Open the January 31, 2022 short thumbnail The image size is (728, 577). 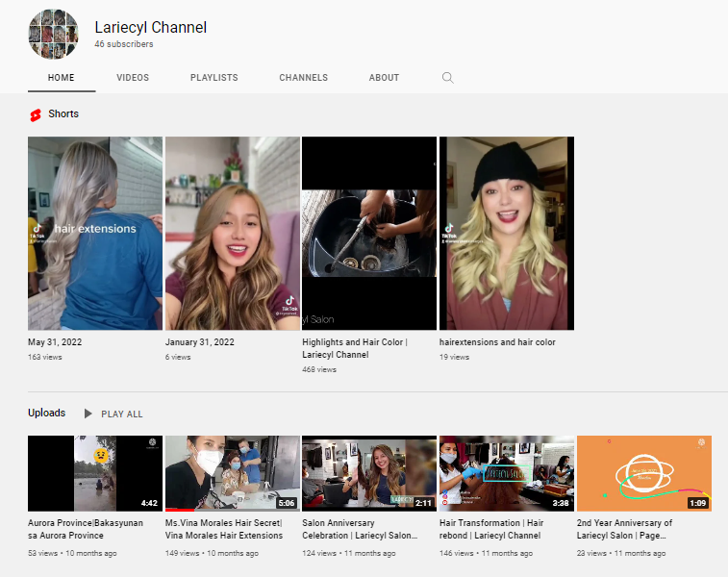click(233, 233)
